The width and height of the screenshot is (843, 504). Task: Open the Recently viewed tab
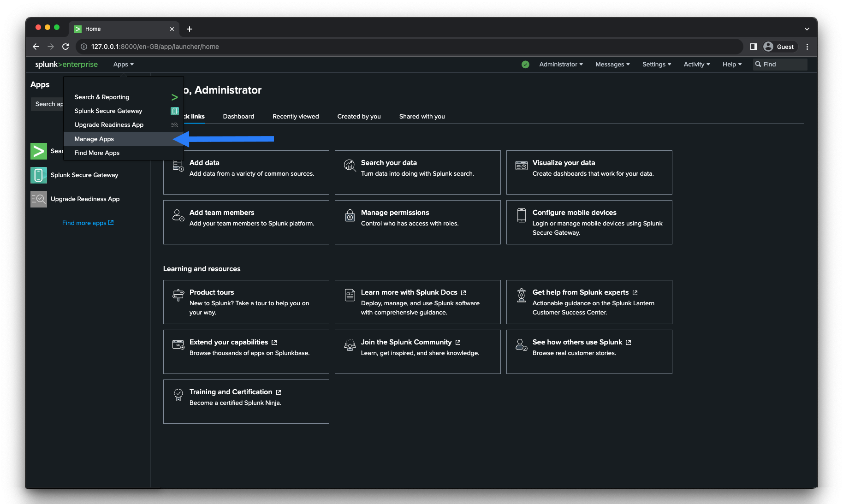pyautogui.click(x=296, y=117)
